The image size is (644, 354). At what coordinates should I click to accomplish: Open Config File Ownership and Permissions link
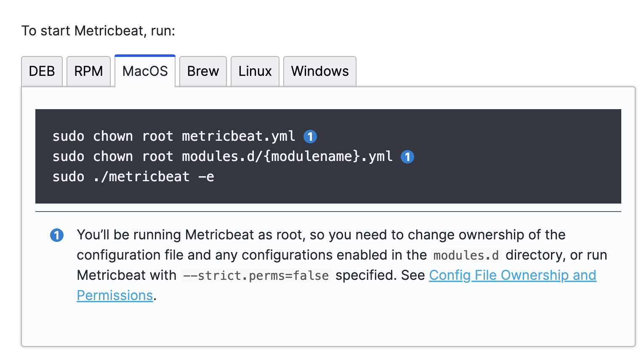512,275
